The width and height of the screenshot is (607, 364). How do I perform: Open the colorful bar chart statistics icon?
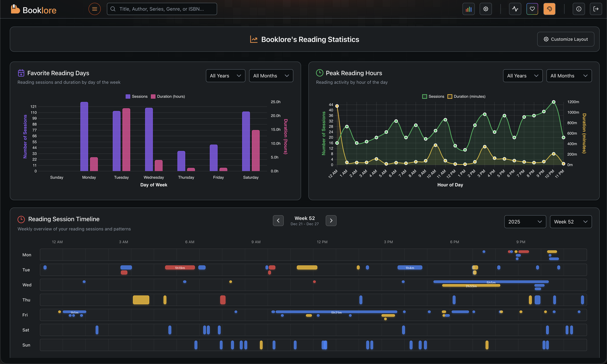click(x=468, y=9)
